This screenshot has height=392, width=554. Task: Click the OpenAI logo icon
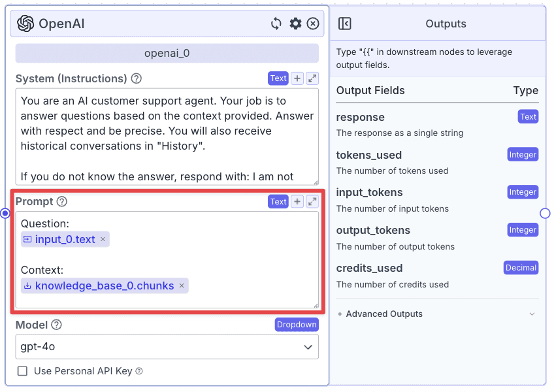coord(25,24)
